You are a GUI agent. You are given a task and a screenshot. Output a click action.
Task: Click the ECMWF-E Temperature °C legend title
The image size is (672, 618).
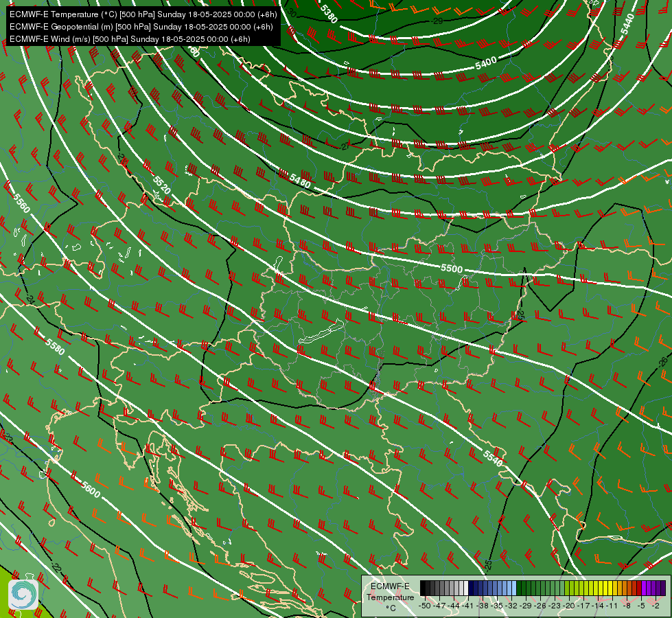pyautogui.click(x=391, y=597)
